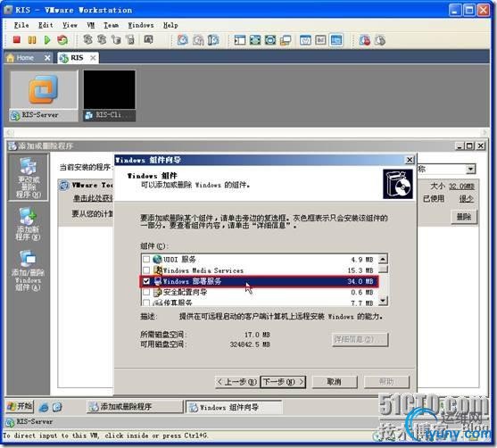This screenshot has width=497, height=448.
Task: Close the Home tab with its X
Action: pyautogui.click(x=47, y=58)
